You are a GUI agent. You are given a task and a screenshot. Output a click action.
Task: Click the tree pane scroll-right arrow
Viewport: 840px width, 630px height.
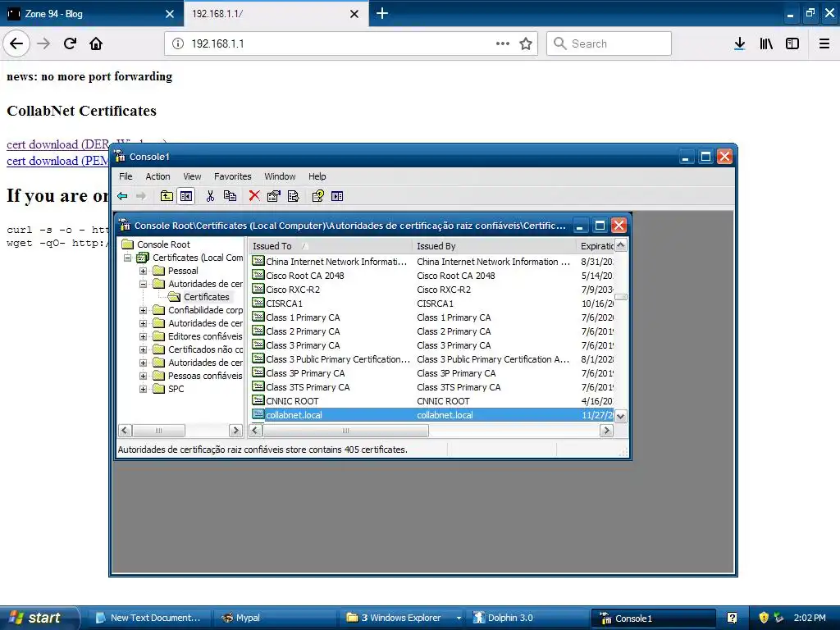click(235, 430)
